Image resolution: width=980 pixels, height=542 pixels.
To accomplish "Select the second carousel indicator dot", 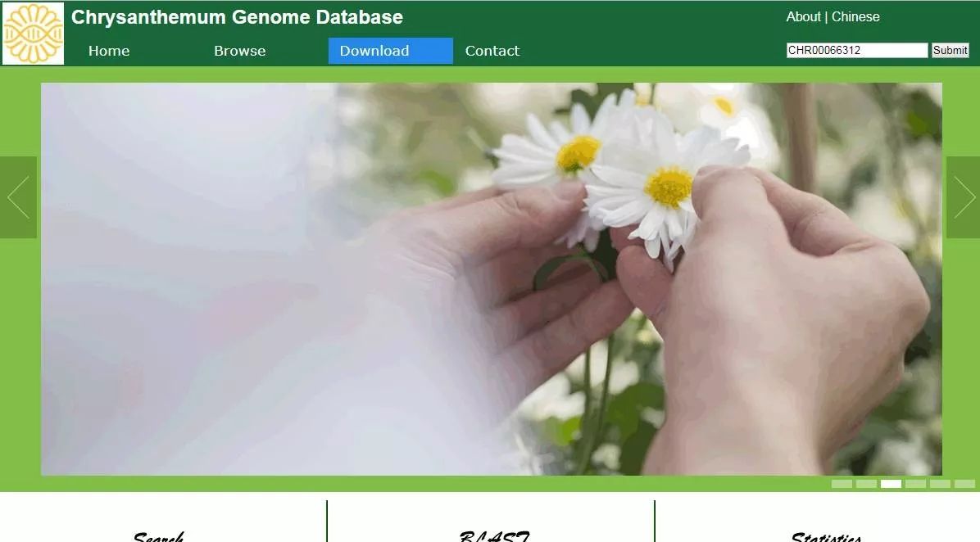I will (x=865, y=484).
